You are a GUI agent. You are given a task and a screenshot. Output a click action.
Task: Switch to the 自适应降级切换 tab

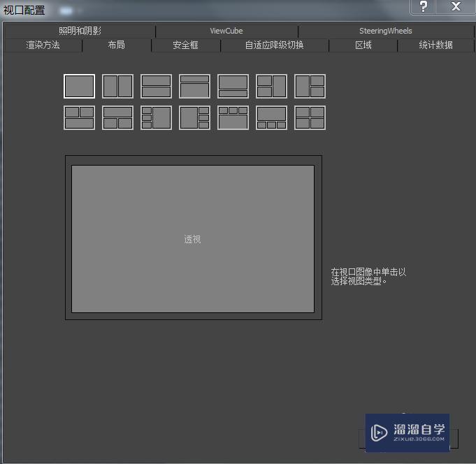click(x=275, y=45)
